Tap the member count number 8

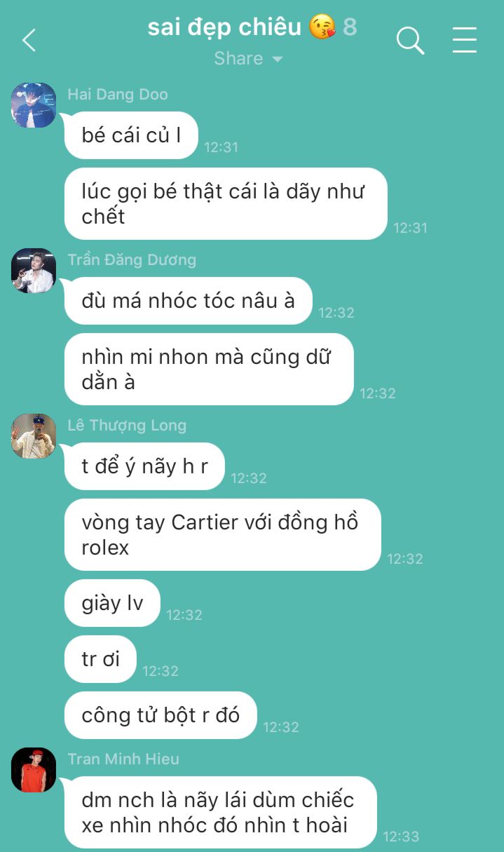click(x=350, y=27)
